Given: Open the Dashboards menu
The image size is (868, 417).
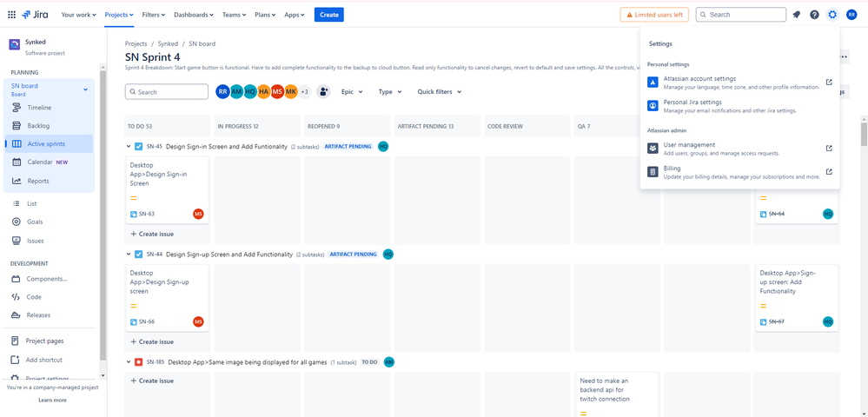Looking at the screenshot, I should (x=194, y=15).
